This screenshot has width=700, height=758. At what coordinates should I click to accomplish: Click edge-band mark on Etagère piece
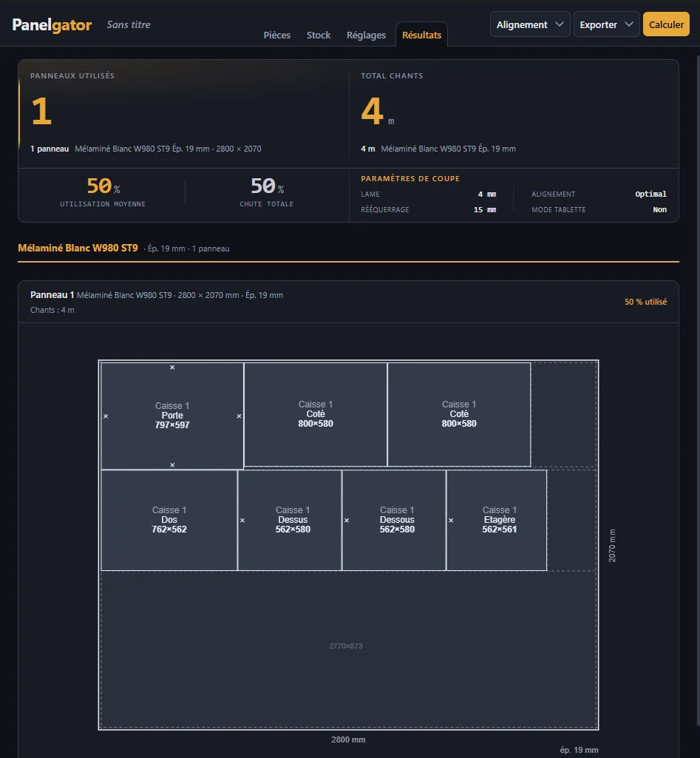[x=451, y=521]
